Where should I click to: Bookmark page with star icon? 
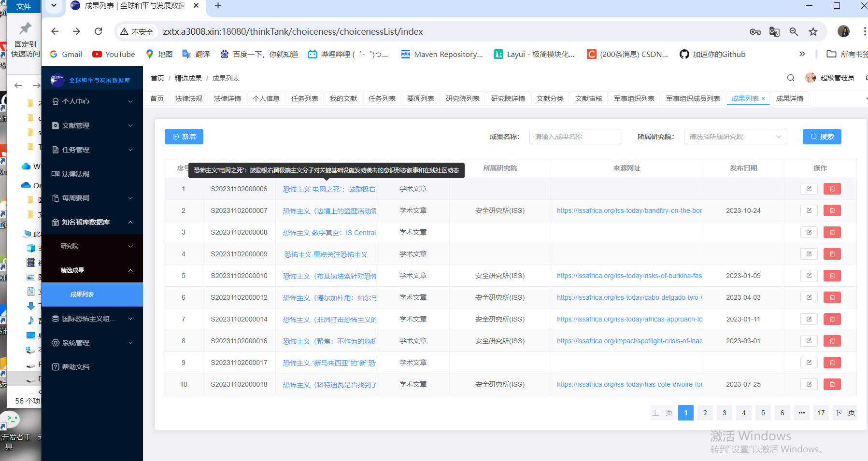coord(813,31)
